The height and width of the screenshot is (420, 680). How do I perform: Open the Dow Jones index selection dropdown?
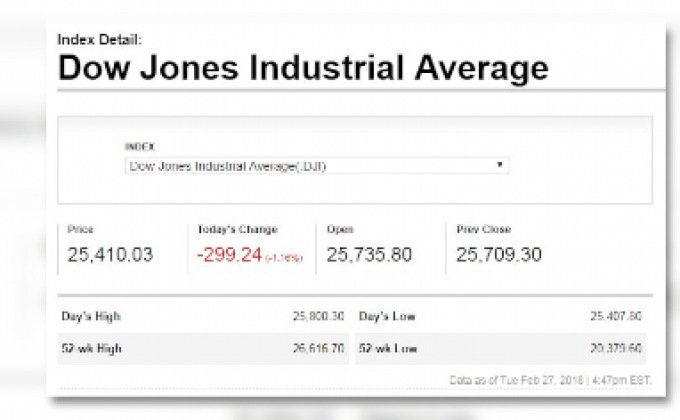click(316, 166)
